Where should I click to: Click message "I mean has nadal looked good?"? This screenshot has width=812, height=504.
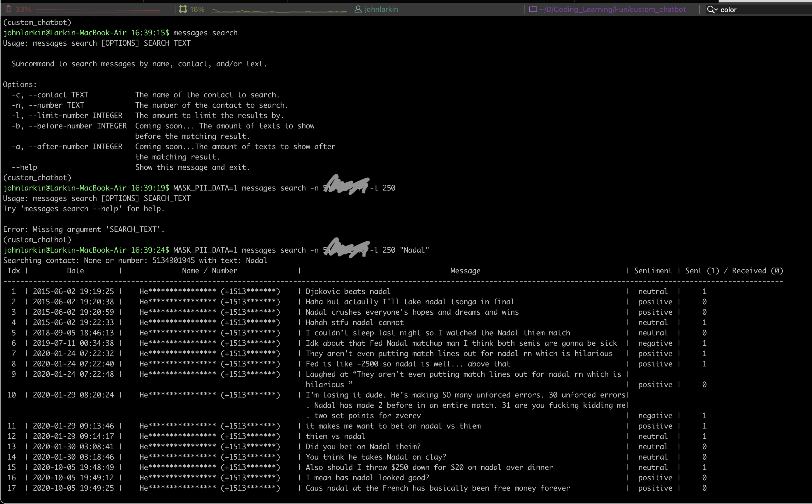pyautogui.click(x=367, y=478)
